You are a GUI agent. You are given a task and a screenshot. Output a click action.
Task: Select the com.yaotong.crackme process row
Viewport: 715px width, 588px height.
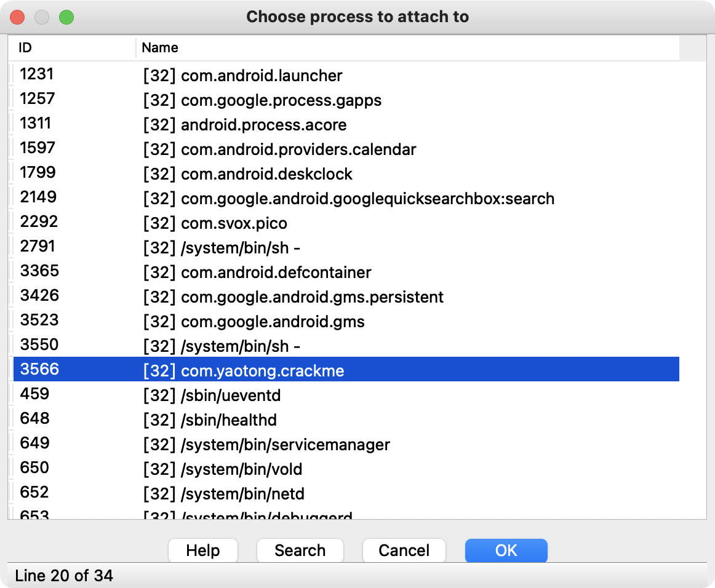click(262, 371)
